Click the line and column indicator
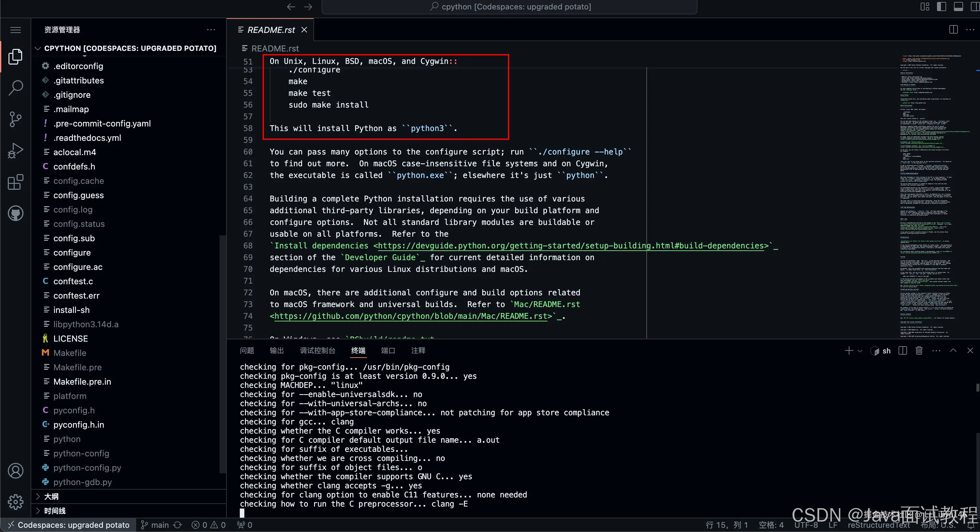This screenshot has height=532, width=980. click(727, 525)
